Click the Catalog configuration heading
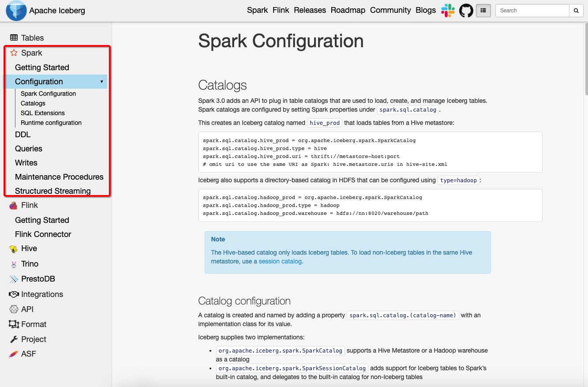Viewport: 588px width, 387px height. (244, 301)
